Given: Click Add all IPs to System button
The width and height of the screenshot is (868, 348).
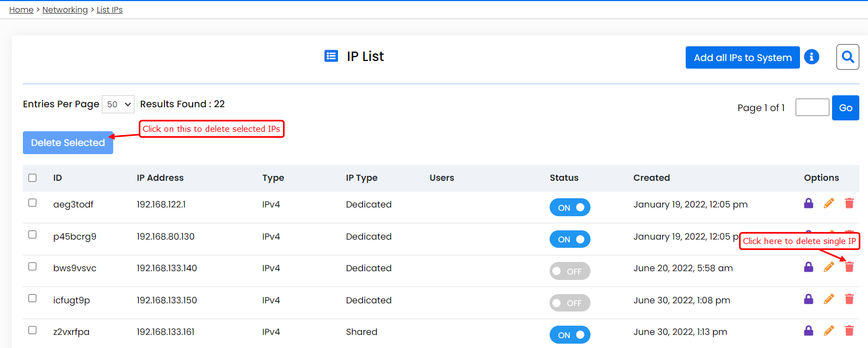Looking at the screenshot, I should pyautogui.click(x=742, y=57).
